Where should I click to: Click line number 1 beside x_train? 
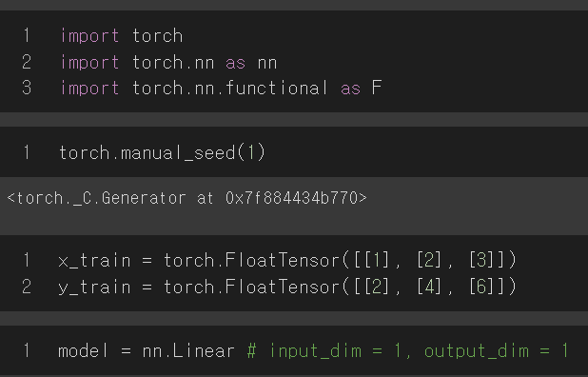[27, 260]
